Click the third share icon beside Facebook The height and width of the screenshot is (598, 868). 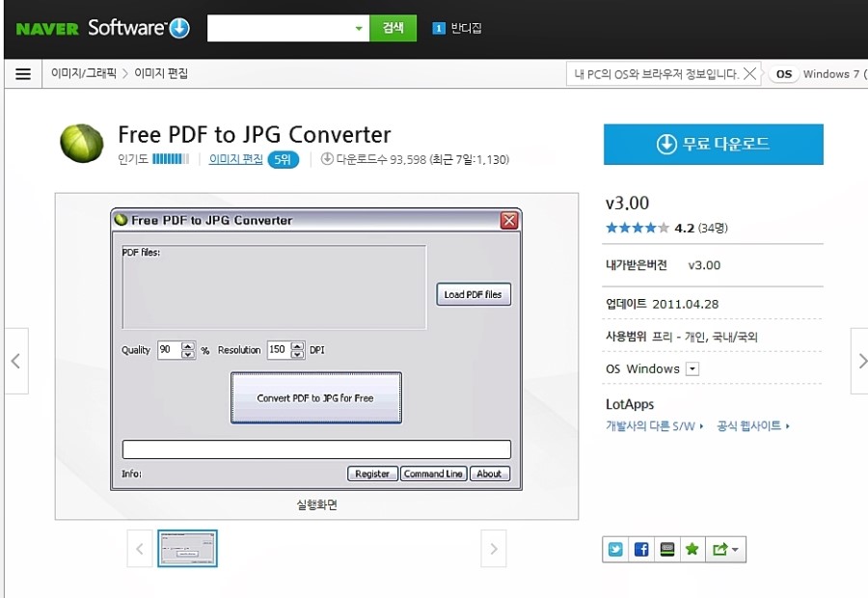[667, 549]
